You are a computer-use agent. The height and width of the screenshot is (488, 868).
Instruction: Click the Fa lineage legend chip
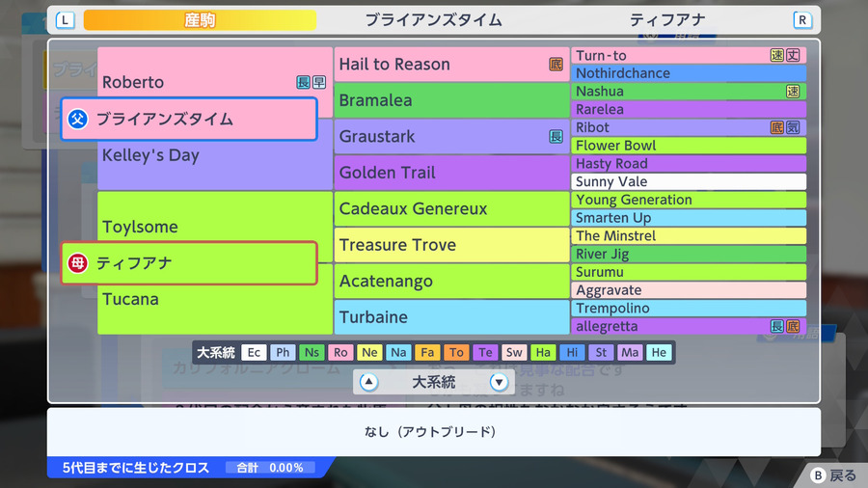pyautogui.click(x=427, y=352)
